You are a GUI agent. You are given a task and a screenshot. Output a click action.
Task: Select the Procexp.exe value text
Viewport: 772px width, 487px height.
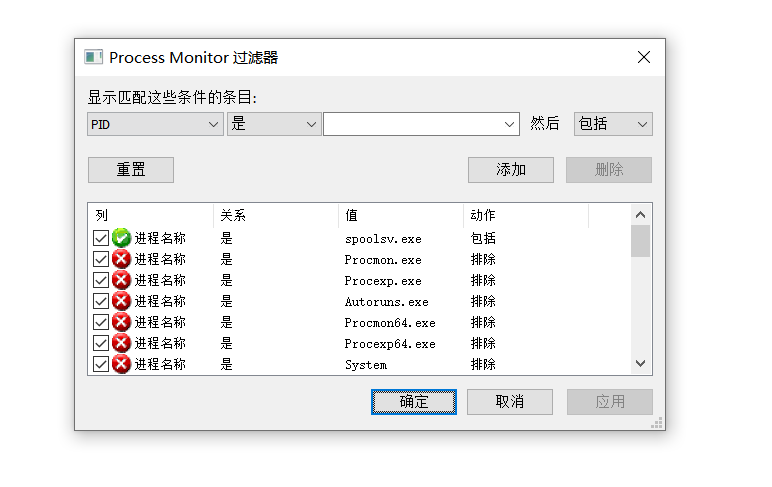pyautogui.click(x=383, y=281)
